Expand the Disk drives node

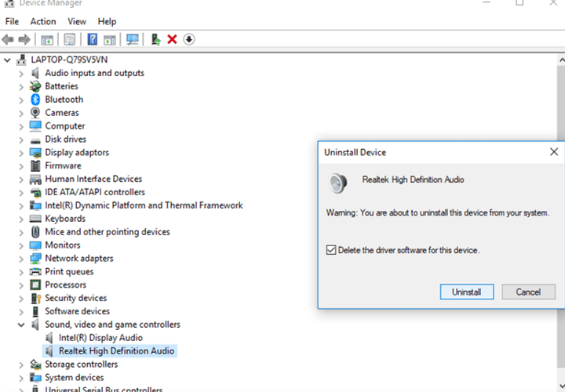(x=21, y=140)
